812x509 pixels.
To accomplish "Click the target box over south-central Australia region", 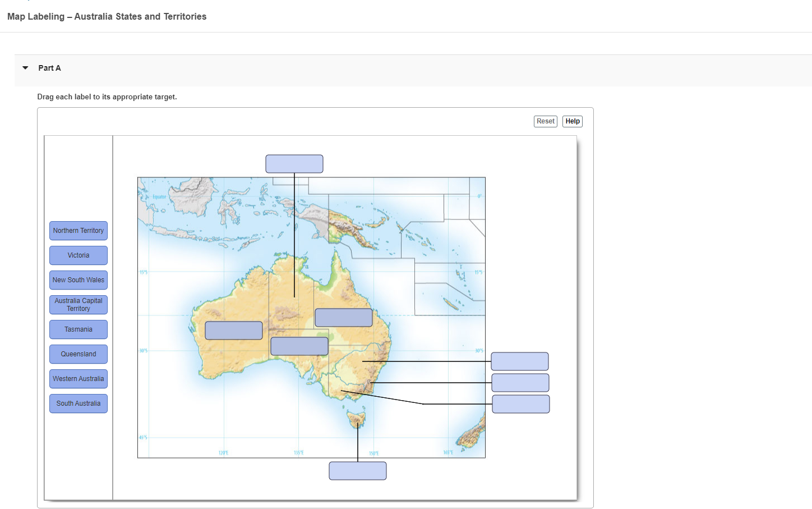I will tap(299, 346).
